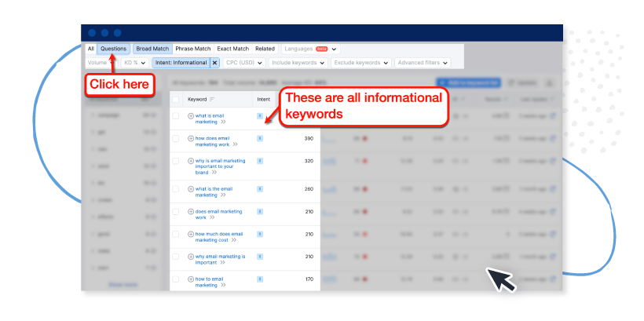The height and width of the screenshot is (321, 644).
Task: Click the sort icon next to Keyword header
Action: [x=212, y=99]
